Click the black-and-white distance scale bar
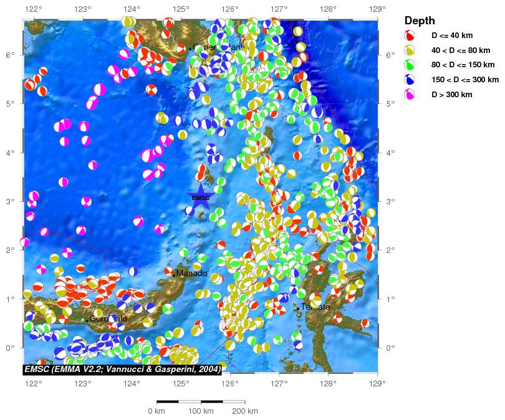Viewport: 505px width, 420px height. coord(200,402)
